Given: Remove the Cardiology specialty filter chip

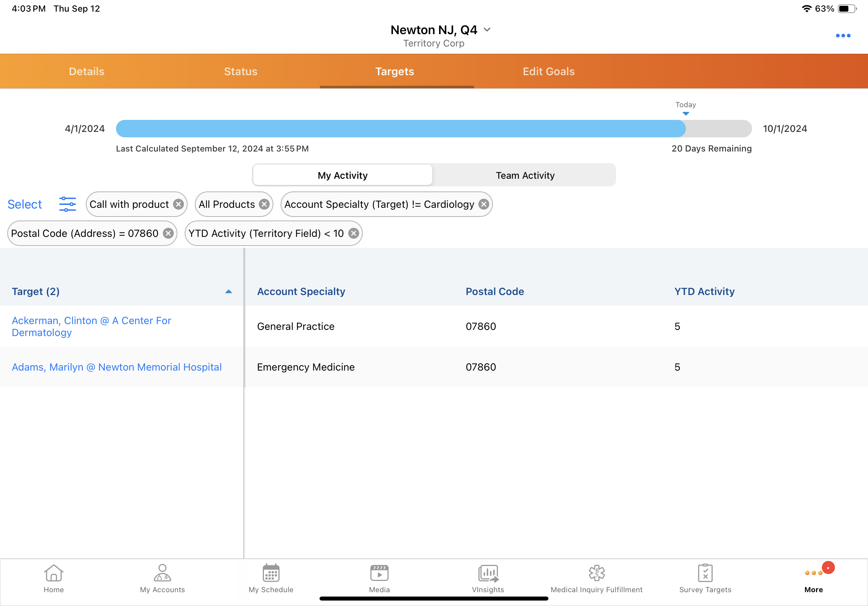Looking at the screenshot, I should [483, 205].
